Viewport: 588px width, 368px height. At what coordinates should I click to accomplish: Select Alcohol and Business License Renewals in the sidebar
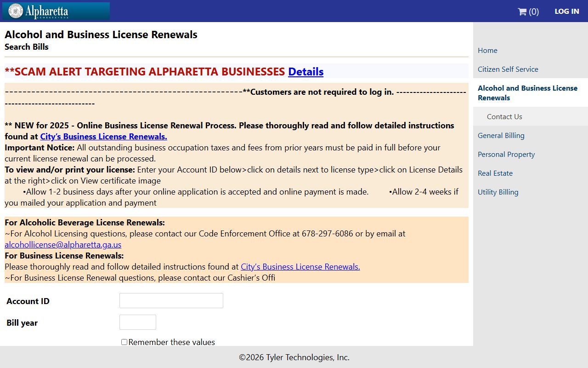pyautogui.click(x=531, y=93)
